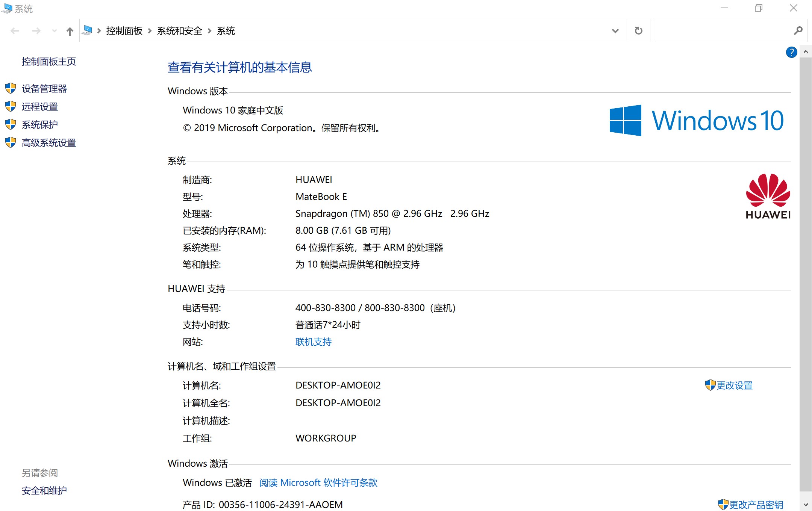Click the HUAWEI logo image

[x=768, y=196]
